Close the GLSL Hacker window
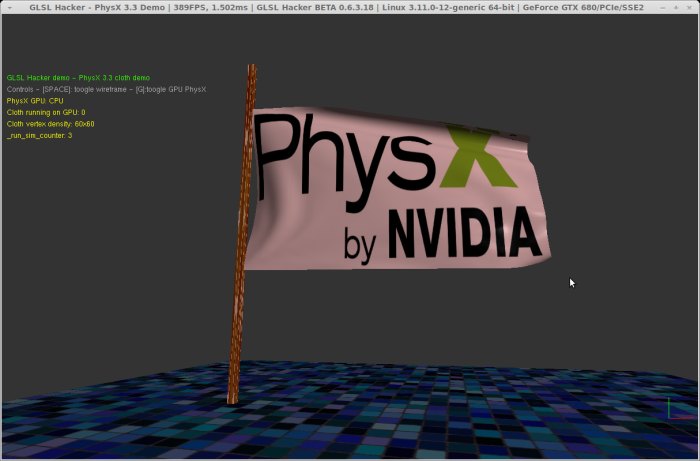 click(x=688, y=8)
